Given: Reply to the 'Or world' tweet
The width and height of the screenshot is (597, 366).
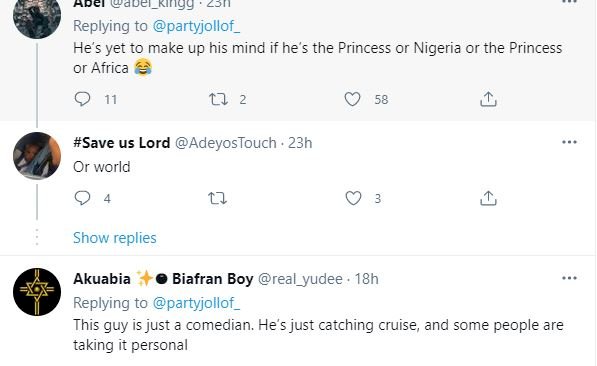Looking at the screenshot, I should pos(82,198).
